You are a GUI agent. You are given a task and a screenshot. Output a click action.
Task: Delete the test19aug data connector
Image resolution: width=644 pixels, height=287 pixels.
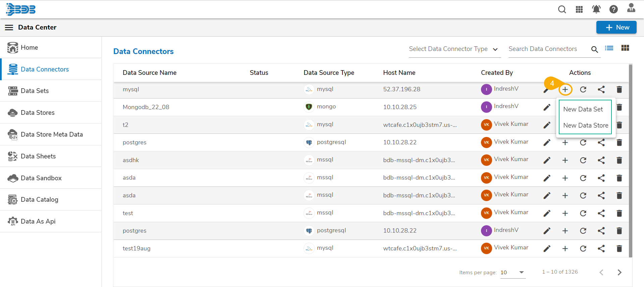point(619,249)
